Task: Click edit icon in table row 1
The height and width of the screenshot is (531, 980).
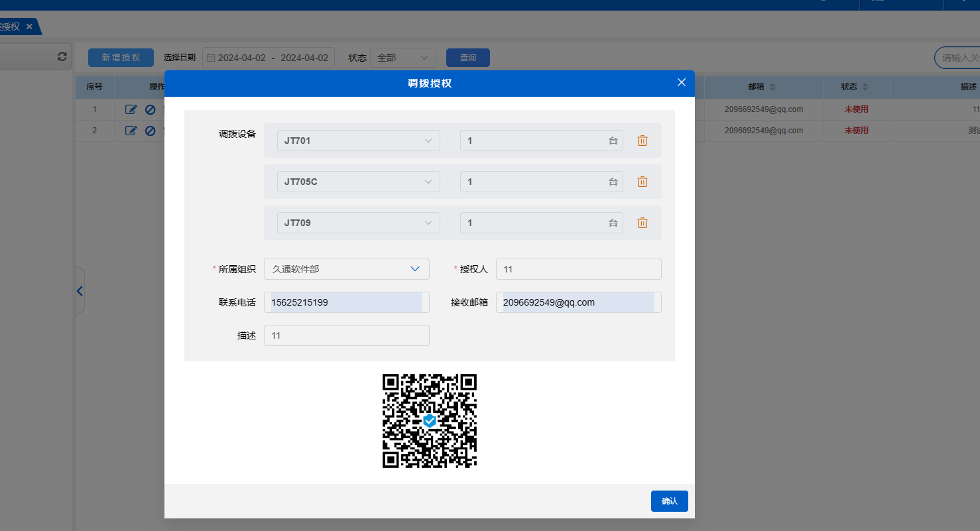Action: pos(131,109)
